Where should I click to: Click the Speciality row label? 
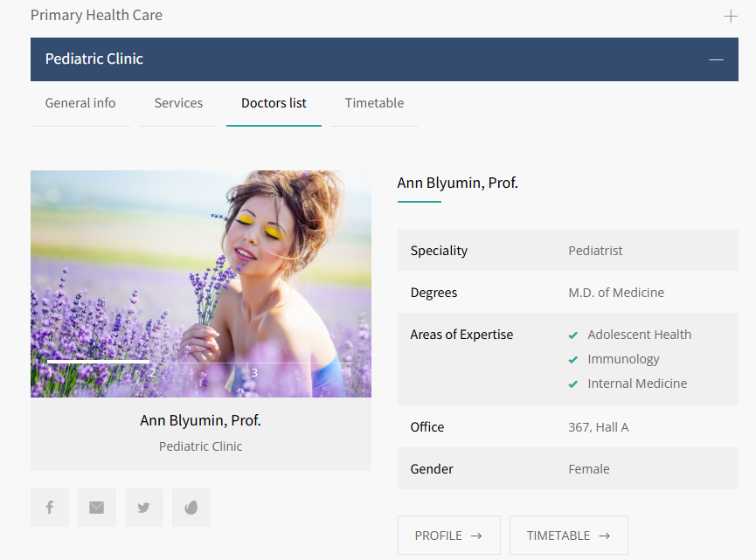439,251
